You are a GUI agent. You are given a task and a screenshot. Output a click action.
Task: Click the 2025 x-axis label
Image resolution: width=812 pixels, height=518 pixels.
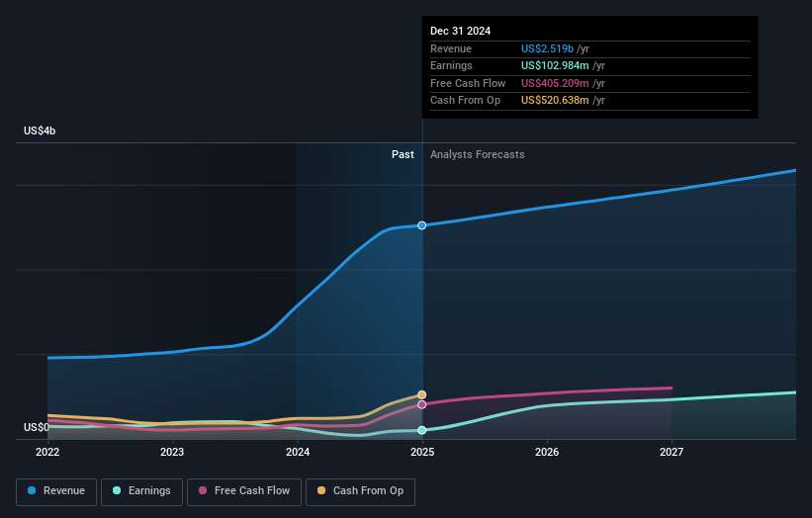click(422, 452)
